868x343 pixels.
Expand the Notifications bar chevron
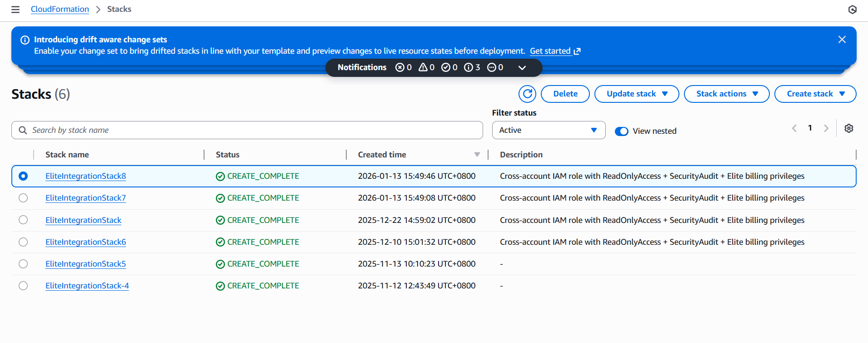pos(522,68)
